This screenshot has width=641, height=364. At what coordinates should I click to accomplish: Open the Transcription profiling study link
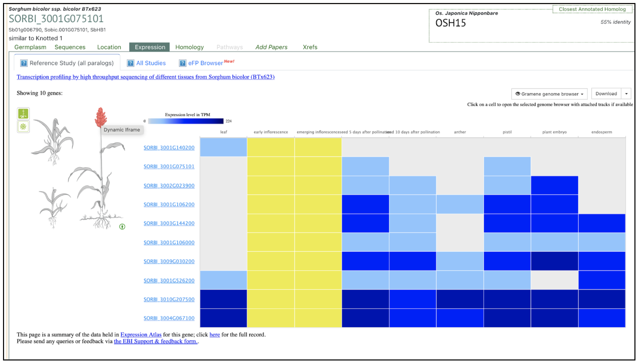(145, 77)
